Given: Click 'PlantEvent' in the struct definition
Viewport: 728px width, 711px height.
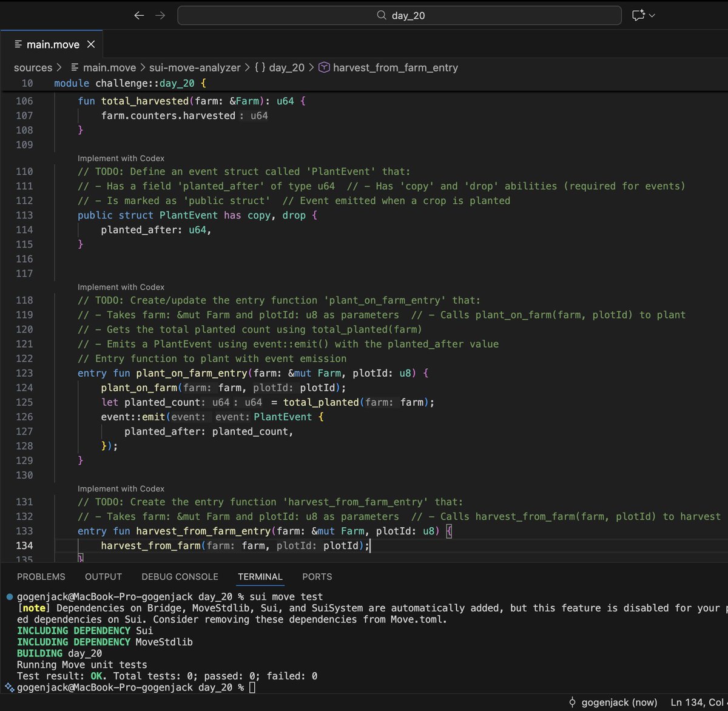Looking at the screenshot, I should point(189,215).
